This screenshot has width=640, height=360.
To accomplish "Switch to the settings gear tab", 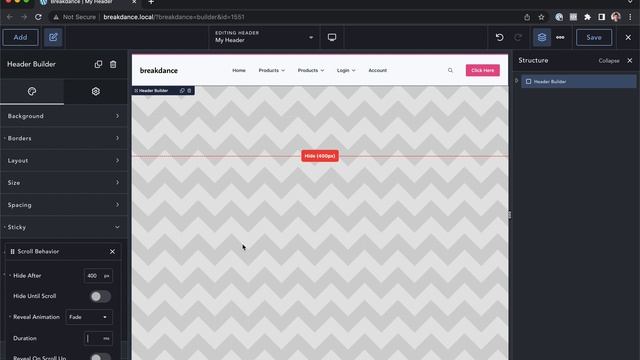I will click(96, 91).
